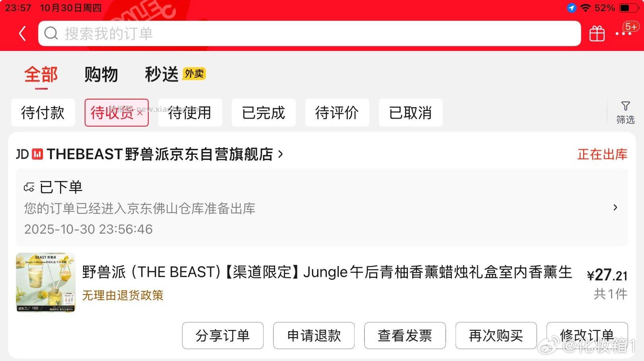The height and width of the screenshot is (361, 644).
Task: Switch to the 购物 tab
Action: pyautogui.click(x=101, y=74)
